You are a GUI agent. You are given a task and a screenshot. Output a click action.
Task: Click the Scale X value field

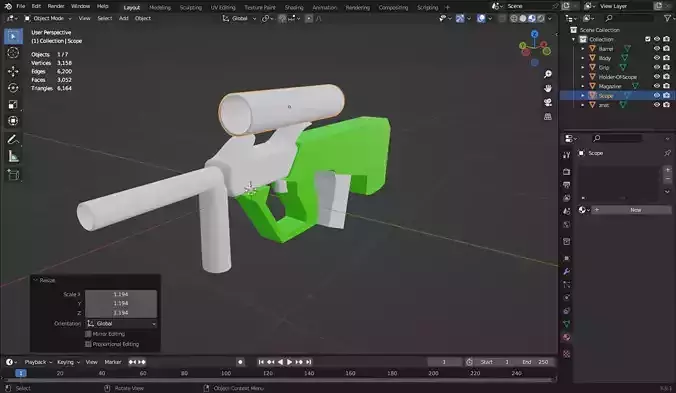point(121,294)
